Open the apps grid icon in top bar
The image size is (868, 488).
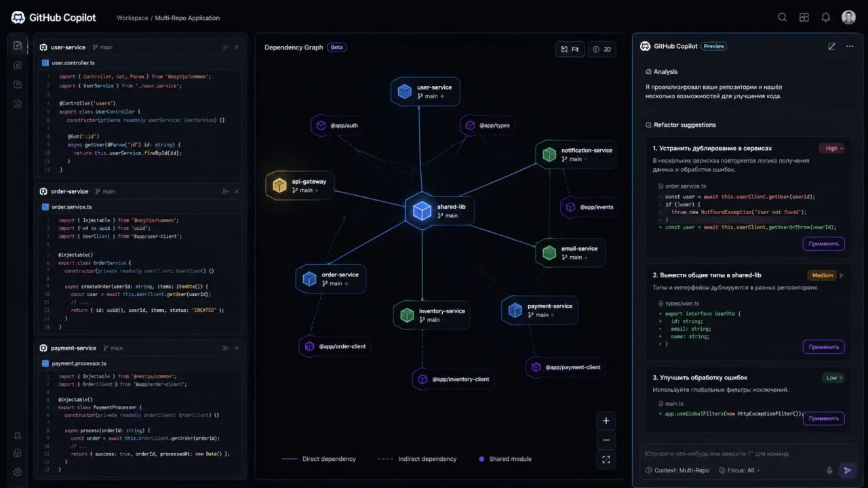[x=804, y=18]
